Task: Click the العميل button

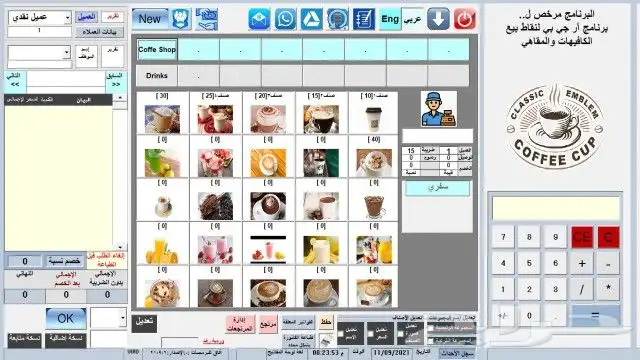Action: click(x=87, y=17)
